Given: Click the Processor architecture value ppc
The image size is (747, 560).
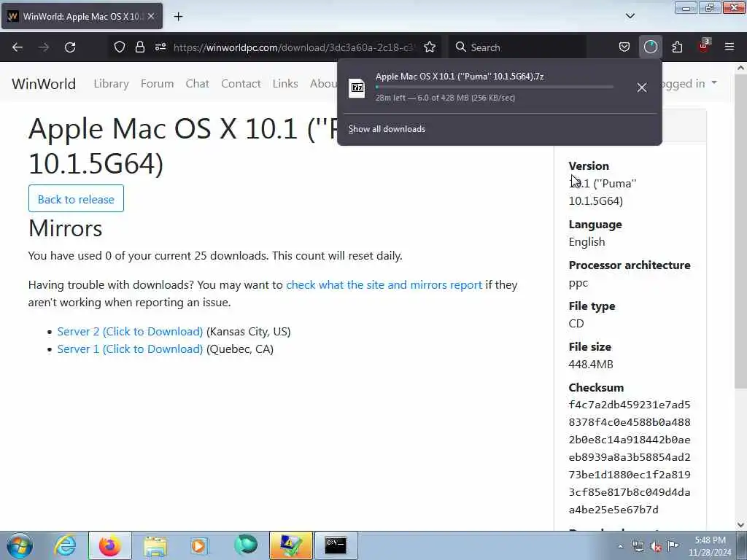Looking at the screenshot, I should pos(578,283).
